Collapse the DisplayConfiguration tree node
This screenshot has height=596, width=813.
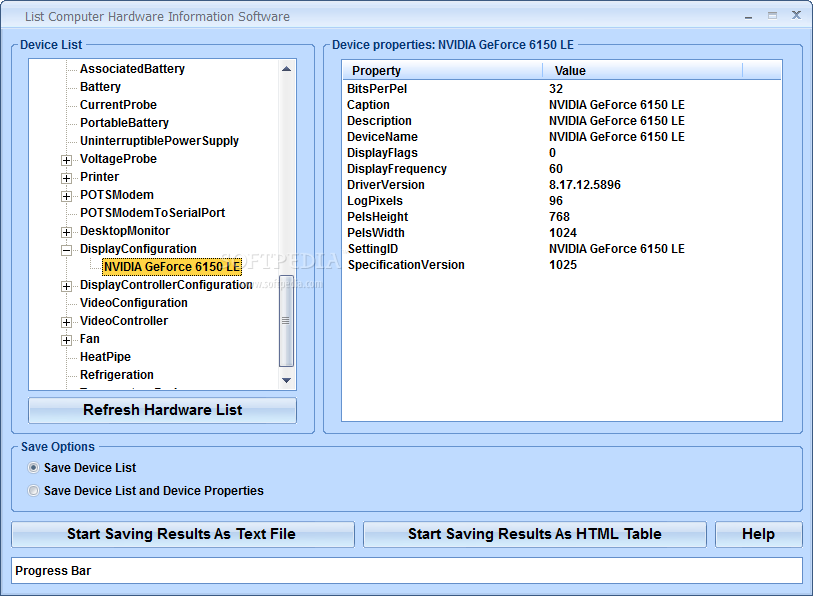pyautogui.click(x=66, y=250)
